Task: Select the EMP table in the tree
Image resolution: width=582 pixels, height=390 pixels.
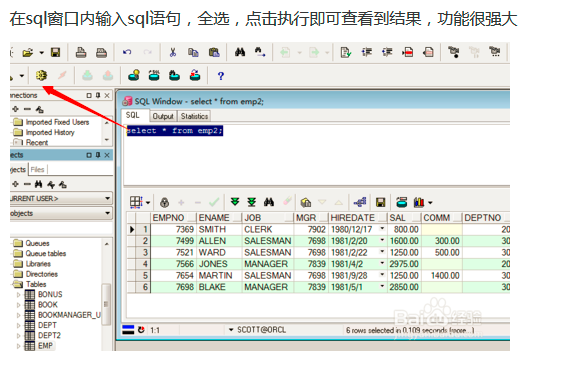Action: click(45, 346)
